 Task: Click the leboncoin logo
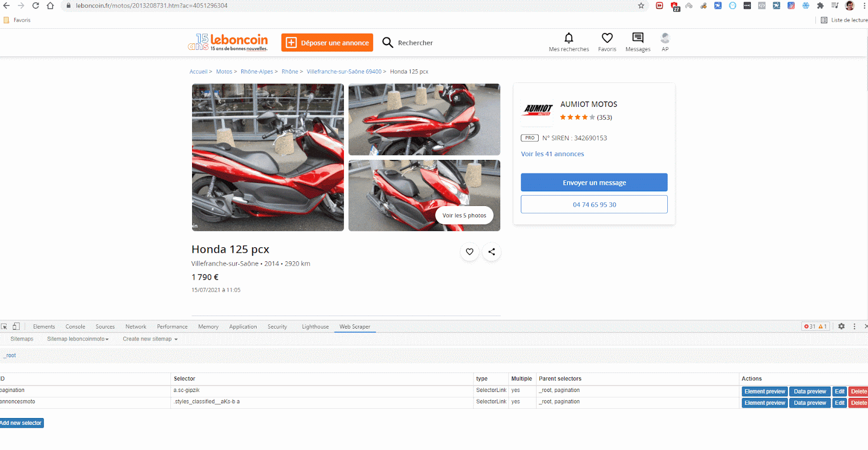228,42
